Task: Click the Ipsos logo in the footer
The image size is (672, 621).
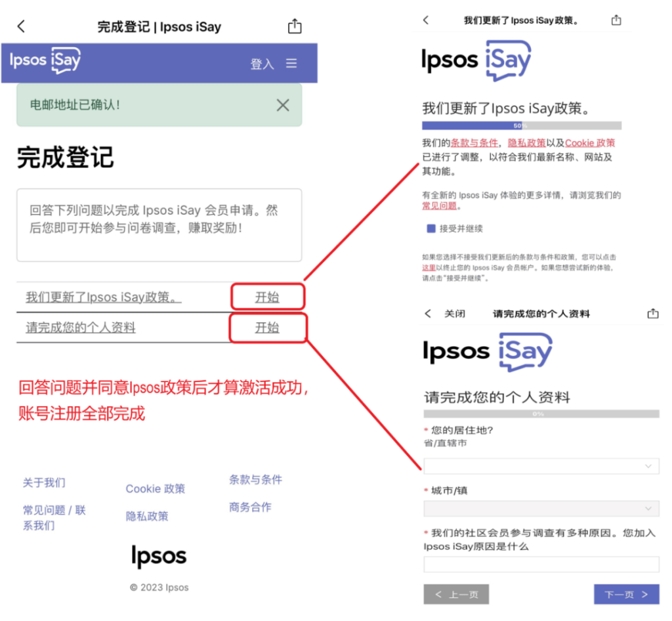Action: tap(159, 556)
